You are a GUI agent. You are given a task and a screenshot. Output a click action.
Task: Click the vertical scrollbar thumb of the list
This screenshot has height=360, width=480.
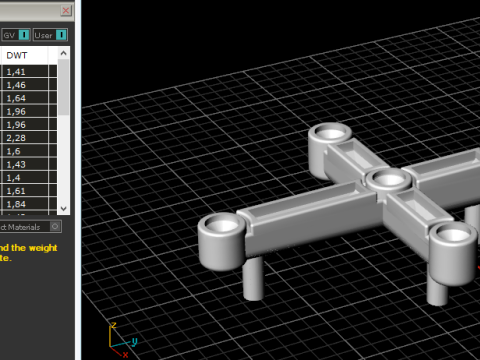(x=64, y=87)
